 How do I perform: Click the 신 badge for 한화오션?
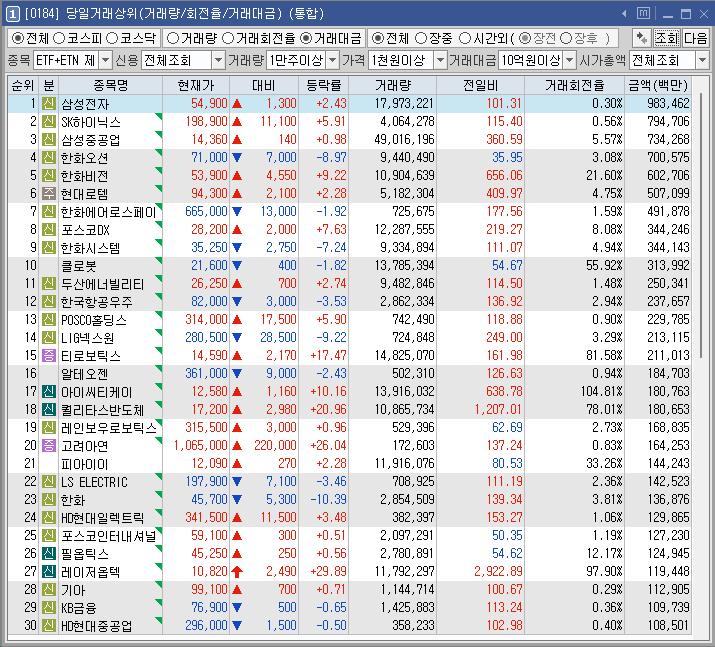49,158
